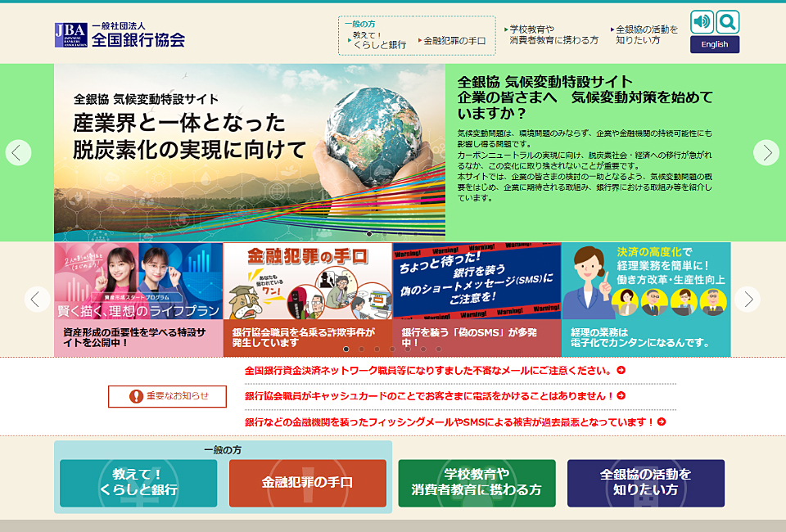Select the first dot of the banner carousel
Image resolution: width=786 pixels, height=532 pixels.
[x=346, y=349]
